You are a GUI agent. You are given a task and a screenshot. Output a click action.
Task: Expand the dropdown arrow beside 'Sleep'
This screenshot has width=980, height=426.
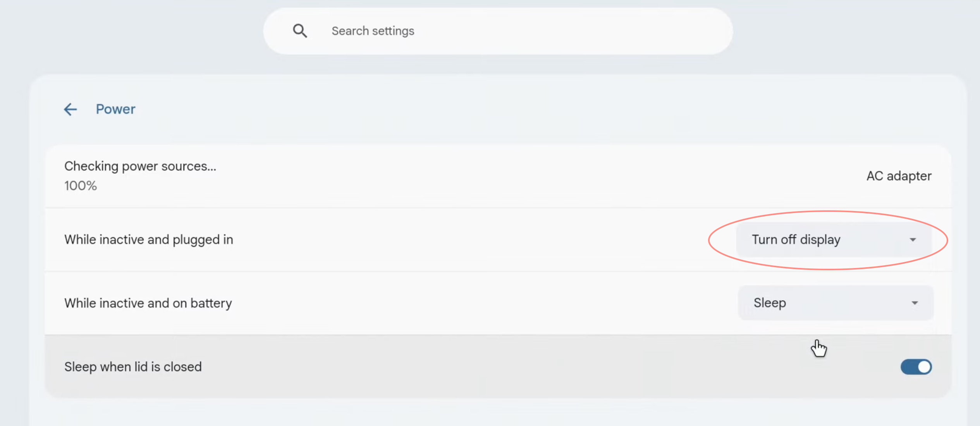[x=915, y=303]
